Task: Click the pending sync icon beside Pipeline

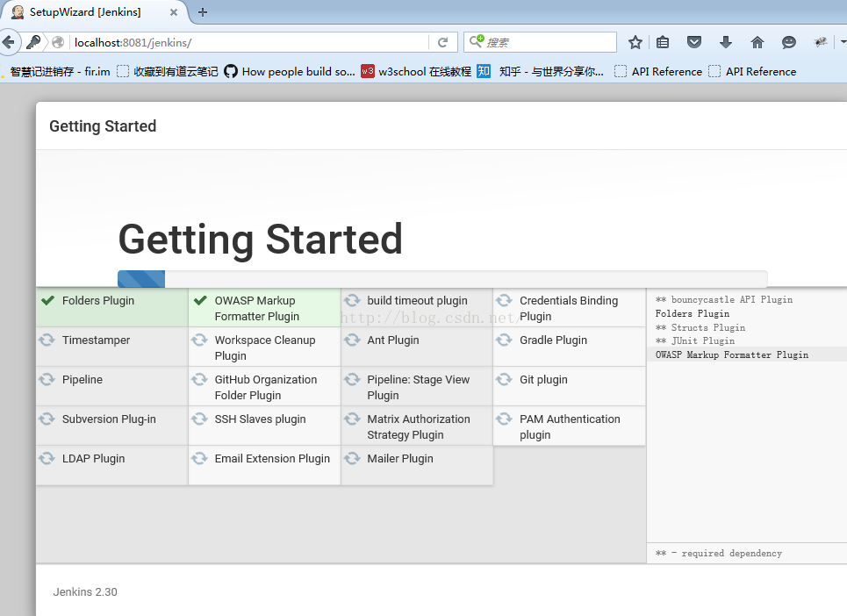Action: pyautogui.click(x=47, y=379)
